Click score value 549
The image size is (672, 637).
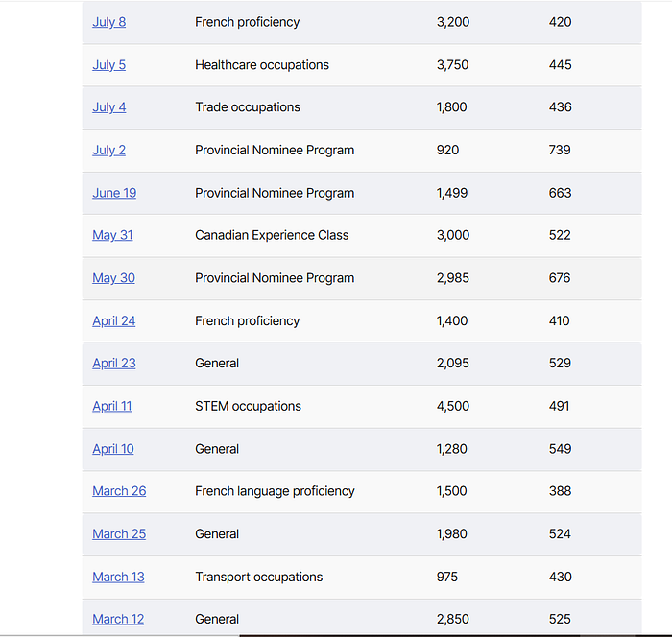pyautogui.click(x=560, y=449)
